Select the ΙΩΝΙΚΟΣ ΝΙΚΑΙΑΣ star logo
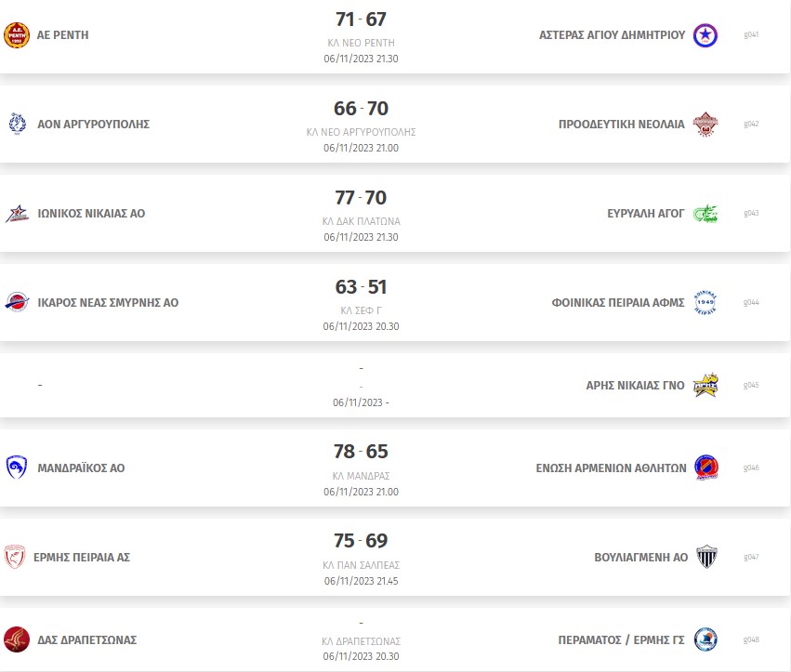This screenshot has width=791, height=672. (x=17, y=214)
